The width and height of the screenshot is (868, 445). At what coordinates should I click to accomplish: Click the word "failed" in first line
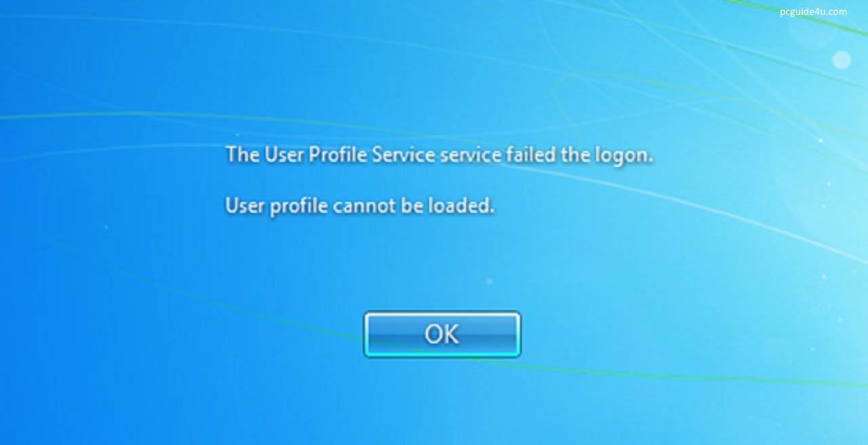coord(531,155)
